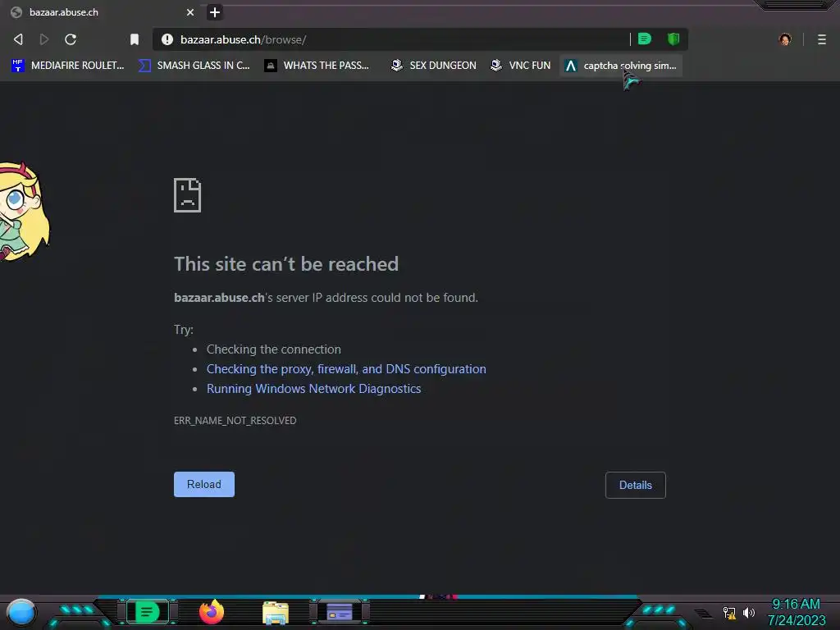This screenshot has height=630, width=840.
Task: Select the bazaar.abuse.ch tab
Action: (x=102, y=11)
